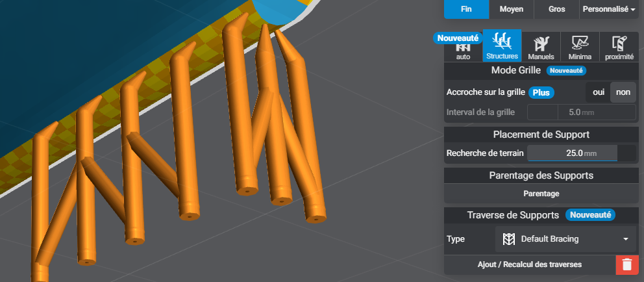Switch to Moyen support size
The width and height of the screenshot is (644, 282).
click(x=512, y=9)
